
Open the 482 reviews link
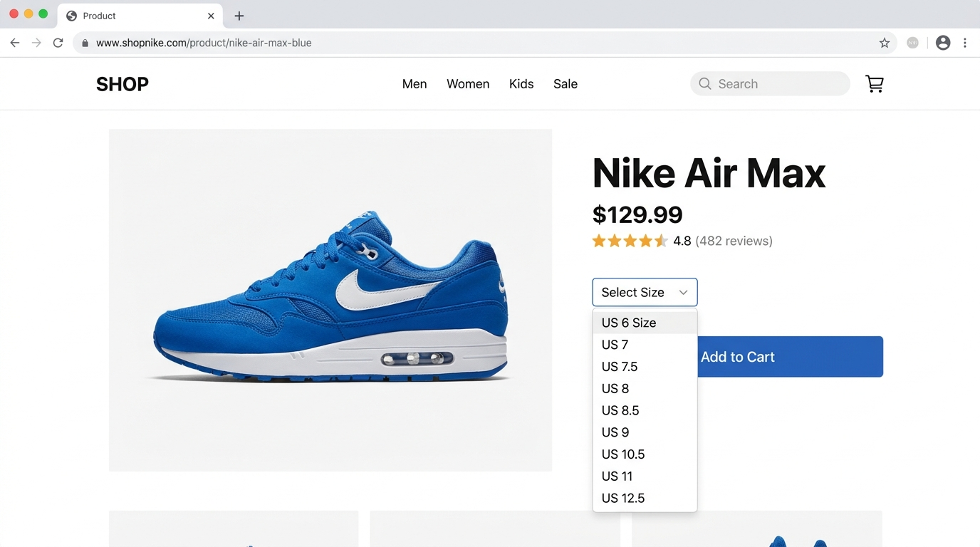click(734, 241)
